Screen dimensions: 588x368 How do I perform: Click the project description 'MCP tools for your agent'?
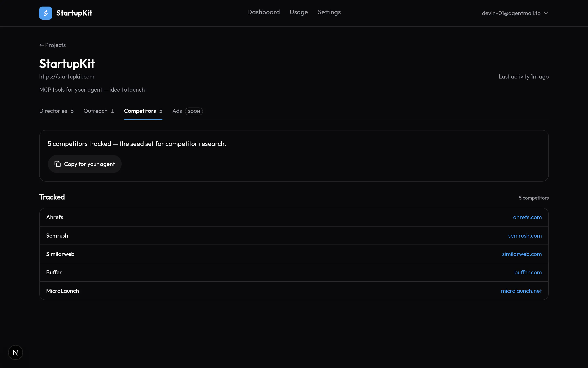(92, 90)
